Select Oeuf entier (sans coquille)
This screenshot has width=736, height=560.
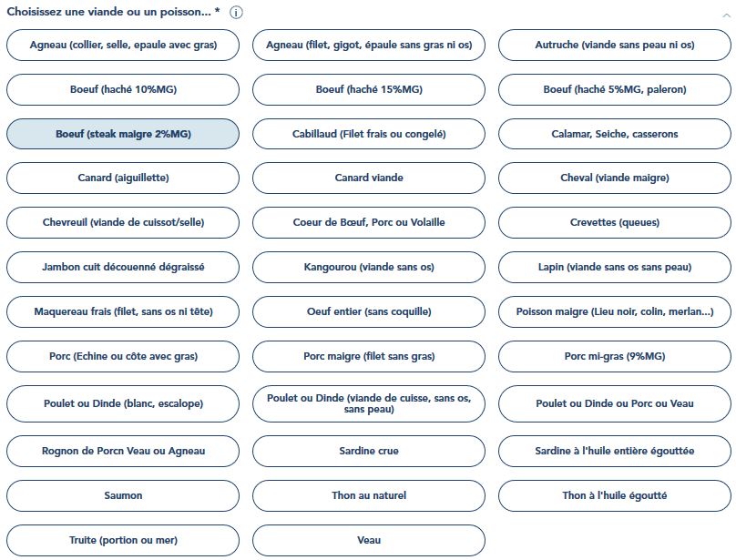[369, 311]
